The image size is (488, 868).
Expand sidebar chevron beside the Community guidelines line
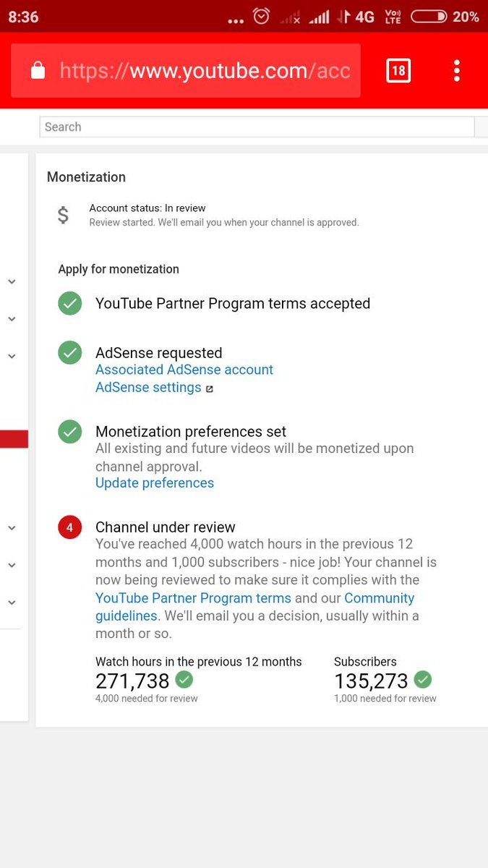click(12, 602)
